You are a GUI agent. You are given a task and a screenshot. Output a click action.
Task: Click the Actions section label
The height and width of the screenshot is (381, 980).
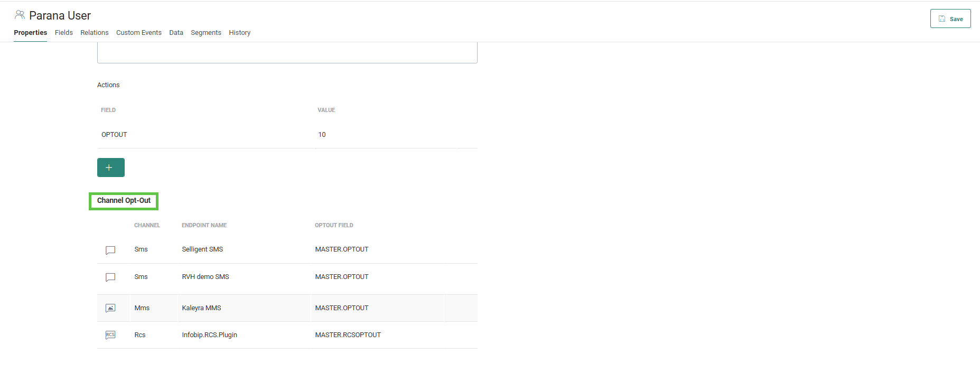point(108,85)
